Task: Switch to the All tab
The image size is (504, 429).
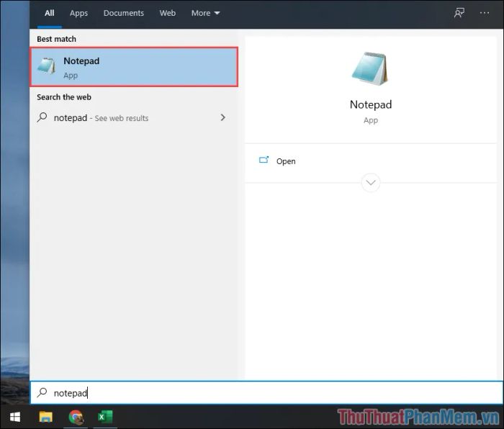Action: pos(50,13)
